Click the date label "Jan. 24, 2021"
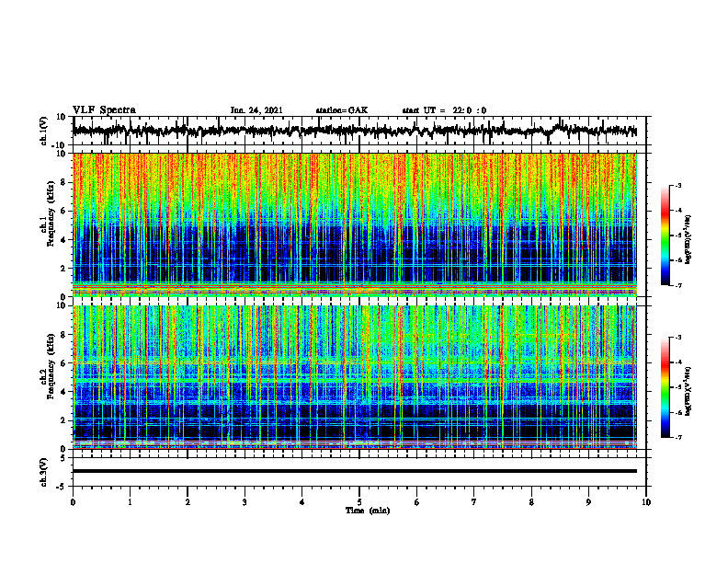This screenshot has height=563, width=728. 256,110
